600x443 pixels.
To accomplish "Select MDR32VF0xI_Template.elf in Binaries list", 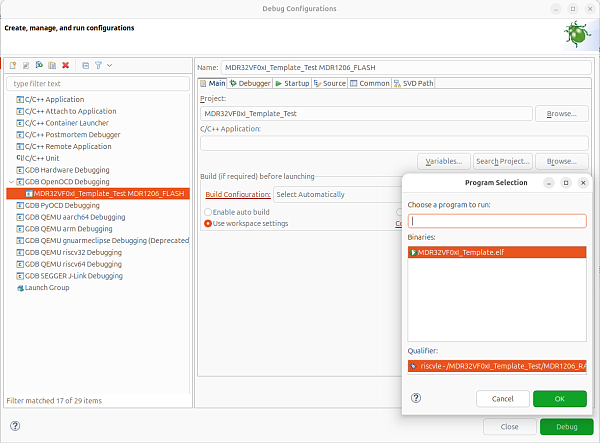I will (x=460, y=253).
